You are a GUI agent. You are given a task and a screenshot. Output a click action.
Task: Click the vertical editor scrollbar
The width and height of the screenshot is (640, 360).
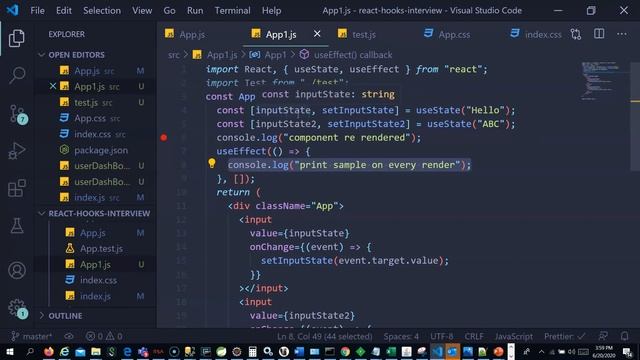[x=635, y=116]
